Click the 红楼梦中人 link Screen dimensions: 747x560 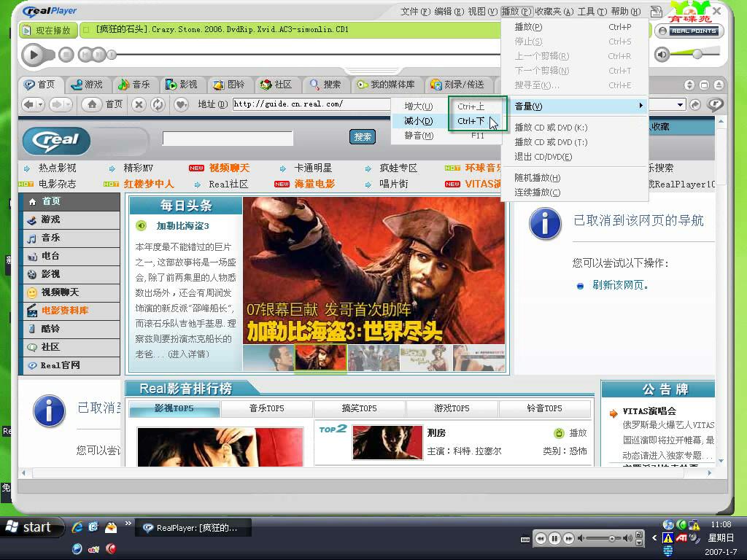pos(149,184)
